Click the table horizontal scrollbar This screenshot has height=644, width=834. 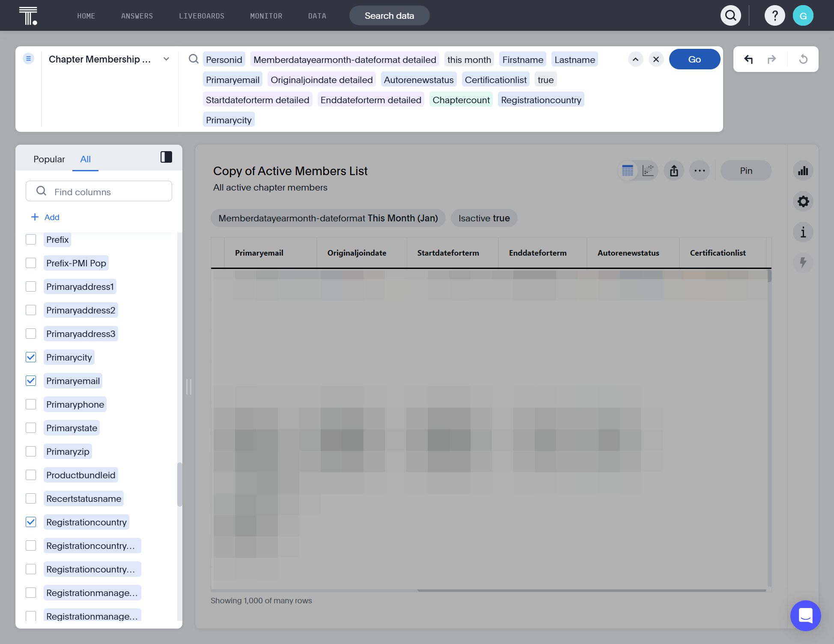(x=592, y=590)
